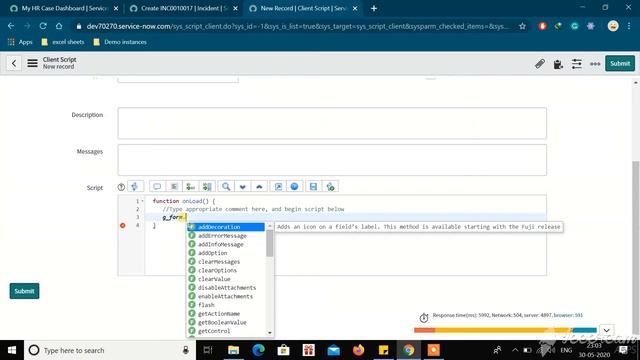Click the back arrow in Client Script header
640x360 pixels.
pos(14,63)
